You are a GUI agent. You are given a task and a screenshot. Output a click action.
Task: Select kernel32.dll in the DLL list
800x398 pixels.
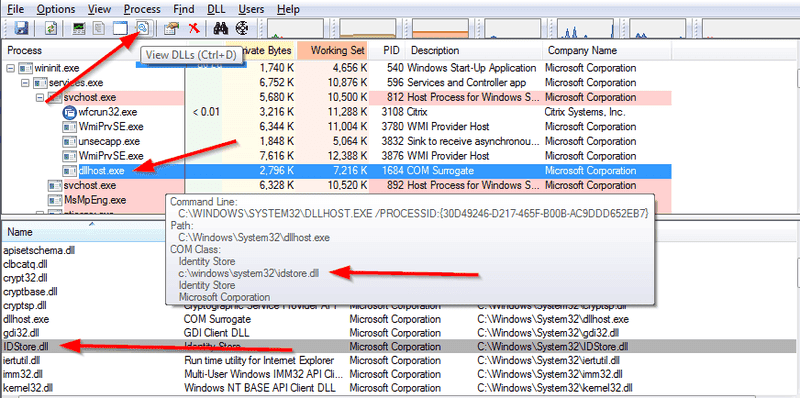27,388
